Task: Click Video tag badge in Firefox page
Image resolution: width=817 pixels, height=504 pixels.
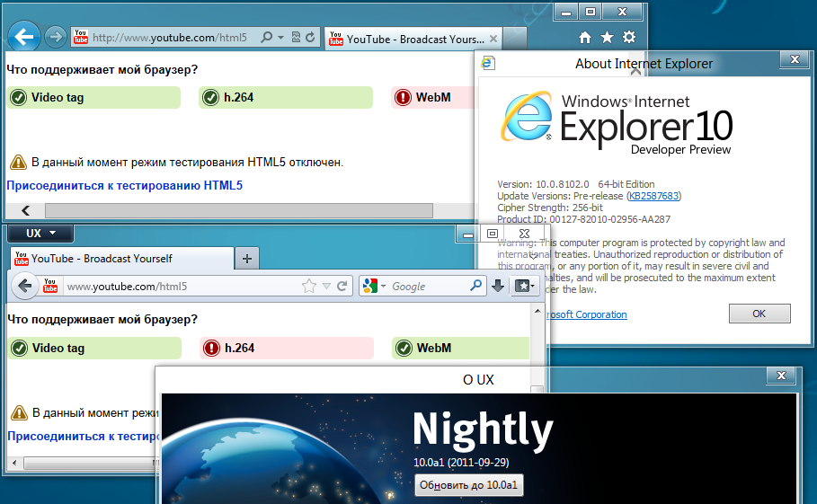Action: [x=95, y=348]
